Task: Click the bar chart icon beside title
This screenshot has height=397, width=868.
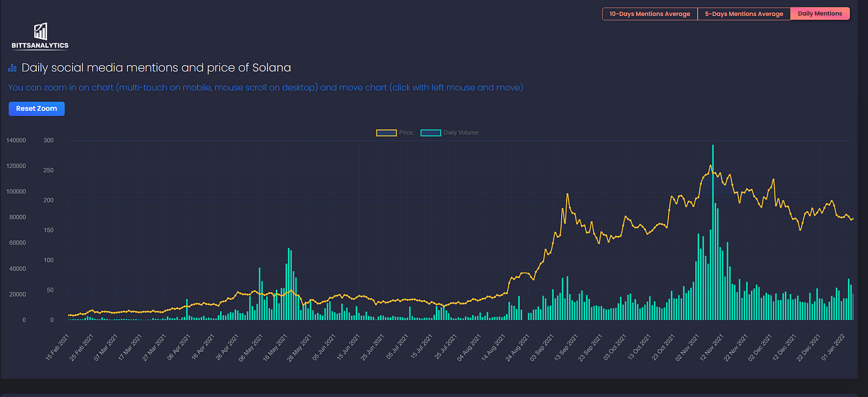Action: point(12,68)
